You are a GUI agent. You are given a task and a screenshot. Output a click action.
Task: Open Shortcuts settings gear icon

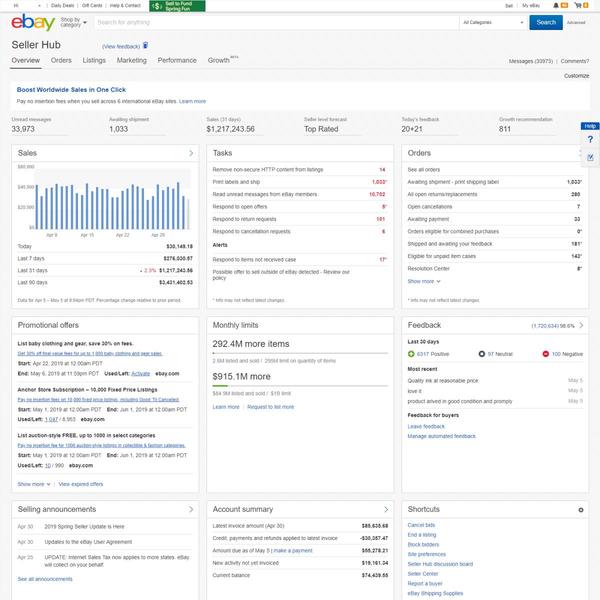[x=580, y=510]
